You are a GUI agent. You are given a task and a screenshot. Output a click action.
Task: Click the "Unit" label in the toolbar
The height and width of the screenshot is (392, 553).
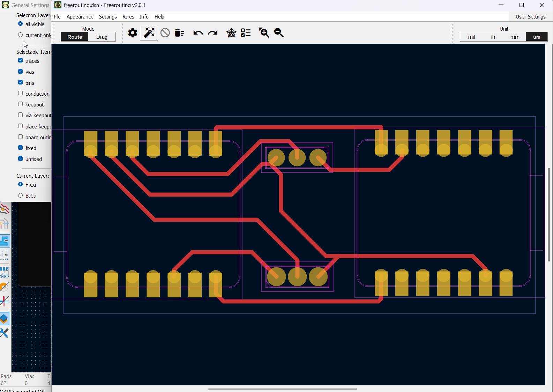click(x=504, y=29)
